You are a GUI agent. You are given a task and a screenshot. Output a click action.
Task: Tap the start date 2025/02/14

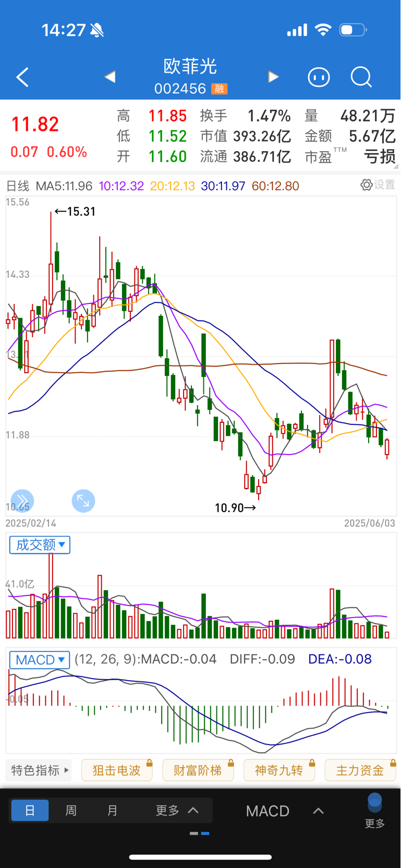click(x=31, y=523)
